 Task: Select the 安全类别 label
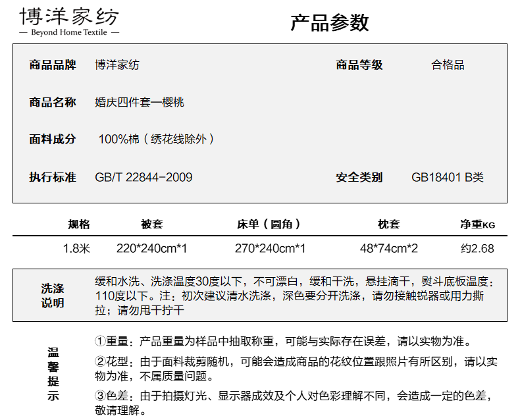pyautogui.click(x=359, y=177)
